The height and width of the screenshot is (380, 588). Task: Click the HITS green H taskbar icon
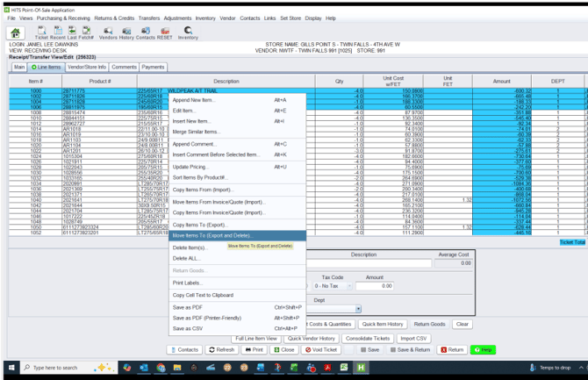(361, 368)
